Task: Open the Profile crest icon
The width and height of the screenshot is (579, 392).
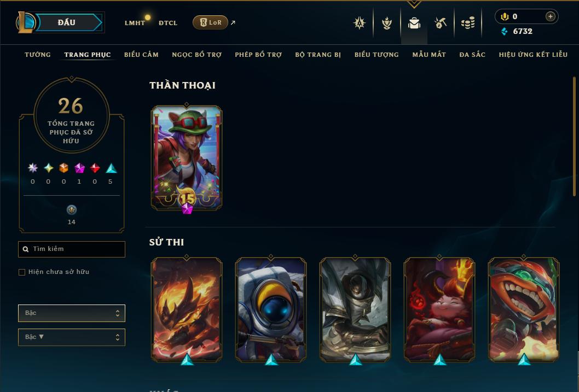Action: pyautogui.click(x=360, y=23)
